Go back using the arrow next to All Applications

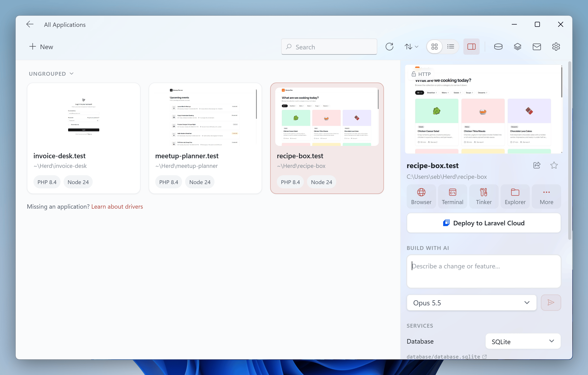pos(30,24)
